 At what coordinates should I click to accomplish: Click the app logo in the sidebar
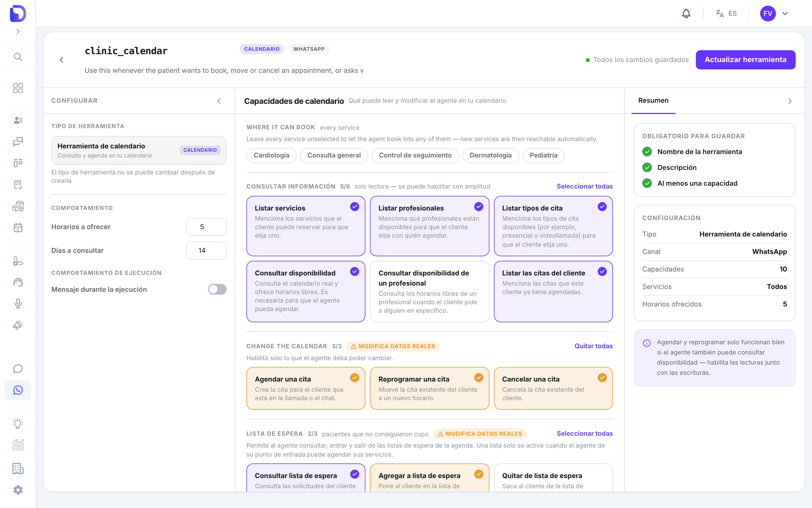coord(18,14)
